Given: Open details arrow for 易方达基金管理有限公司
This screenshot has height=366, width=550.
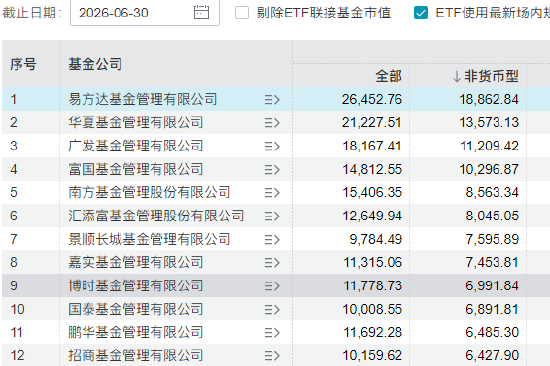Looking at the screenshot, I should (272, 100).
